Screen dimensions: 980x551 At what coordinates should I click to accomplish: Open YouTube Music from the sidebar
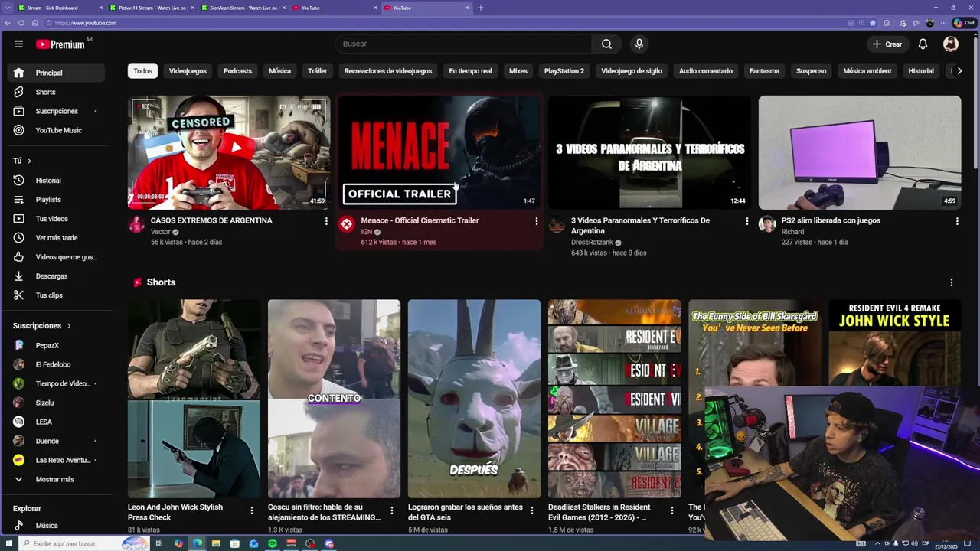tap(56, 130)
